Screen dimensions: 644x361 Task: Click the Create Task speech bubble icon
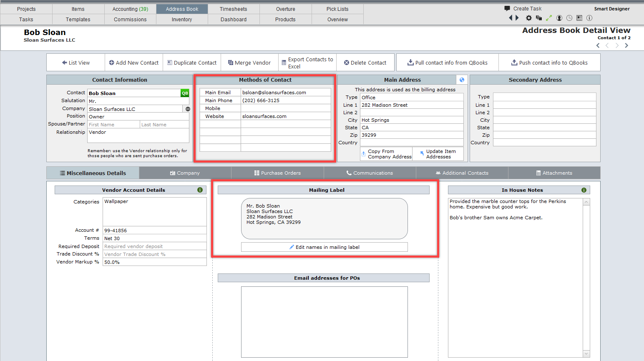507,8
